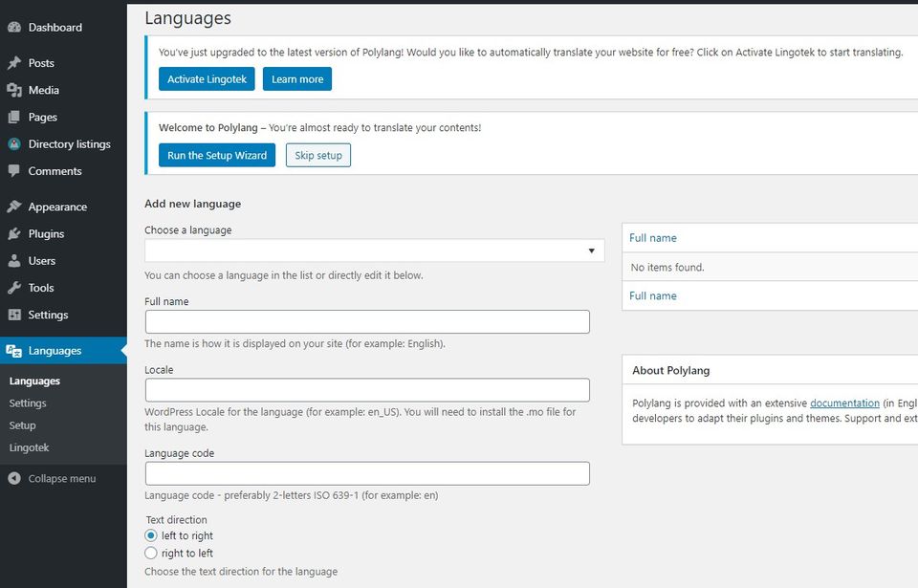Select left to right text direction

coord(151,535)
